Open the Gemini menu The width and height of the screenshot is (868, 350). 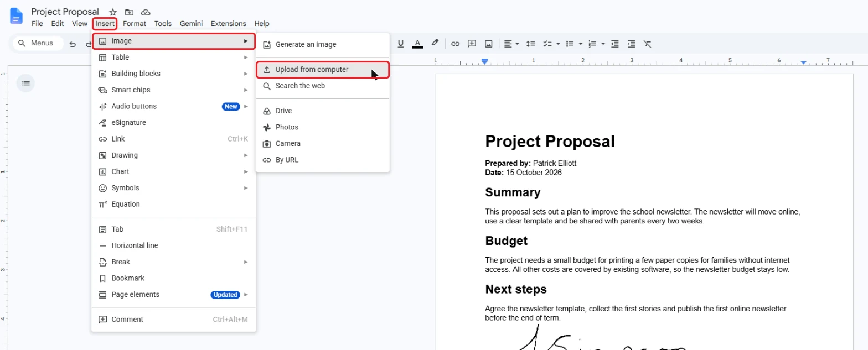click(191, 24)
